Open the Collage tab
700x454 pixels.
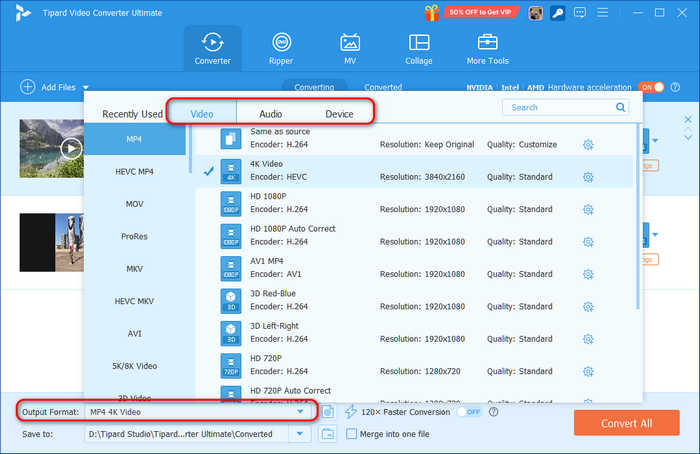pyautogui.click(x=419, y=48)
